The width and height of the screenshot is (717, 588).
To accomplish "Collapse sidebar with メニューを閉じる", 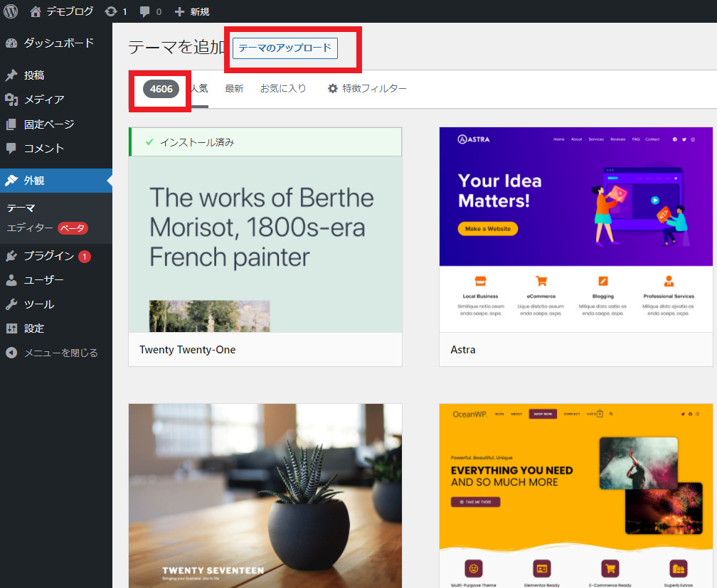I will point(60,353).
